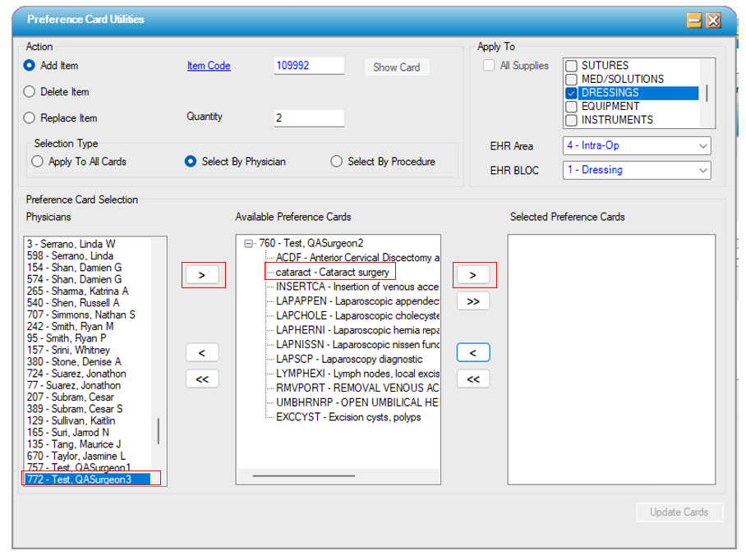Select the Replace Item radio button
Screen dimensions: 746x560
click(x=30, y=118)
